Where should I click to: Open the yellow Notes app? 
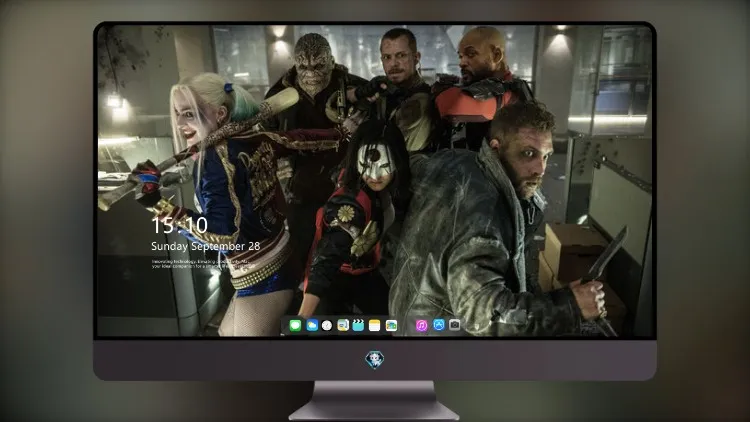click(x=375, y=325)
